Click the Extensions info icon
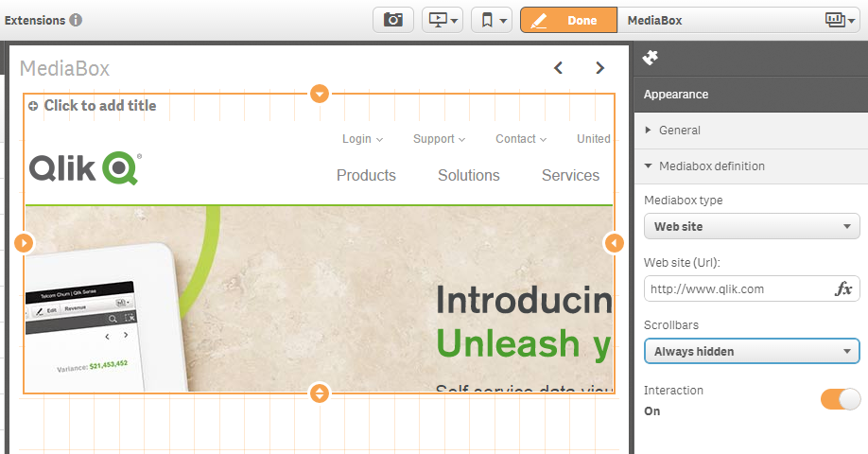This screenshot has width=868, height=454. click(76, 21)
